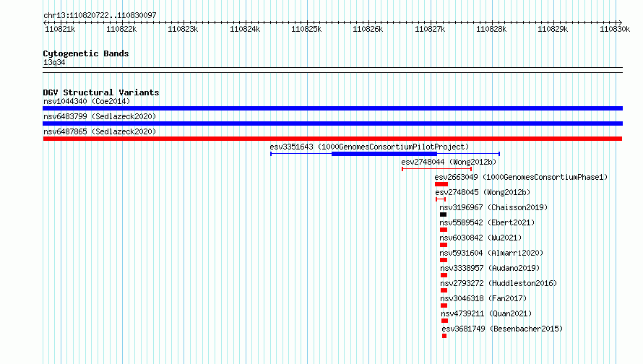Click red block under nsv4739211
Screen dimensions: 643x364
444,321
